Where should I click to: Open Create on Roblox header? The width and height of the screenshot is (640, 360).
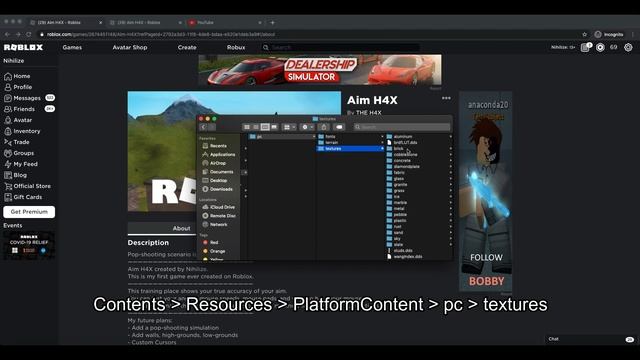(187, 47)
